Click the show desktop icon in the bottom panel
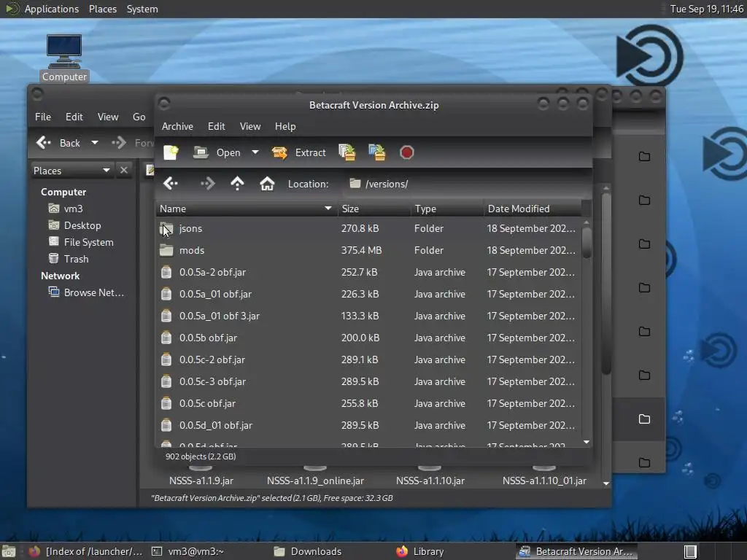The image size is (747, 560). (x=9, y=551)
